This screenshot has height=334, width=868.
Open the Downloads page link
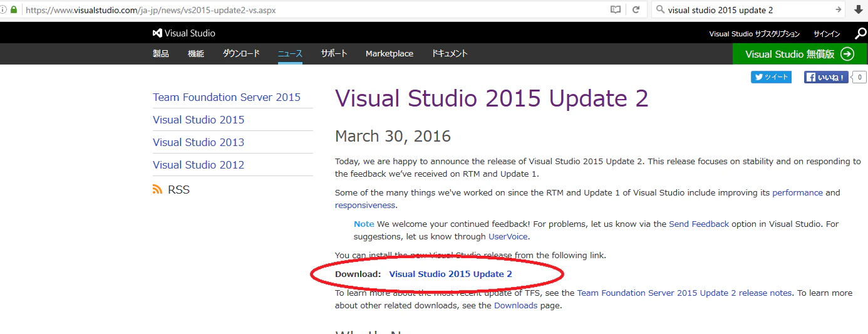[515, 305]
